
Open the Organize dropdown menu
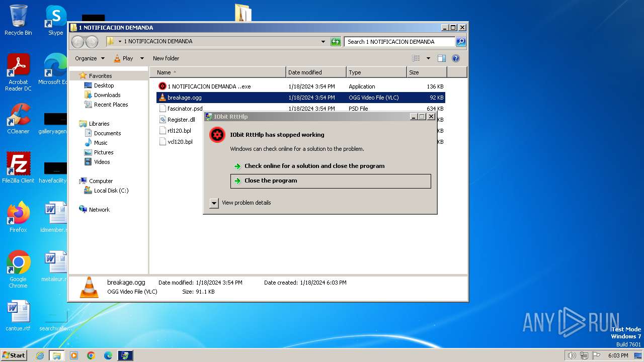coord(90,58)
